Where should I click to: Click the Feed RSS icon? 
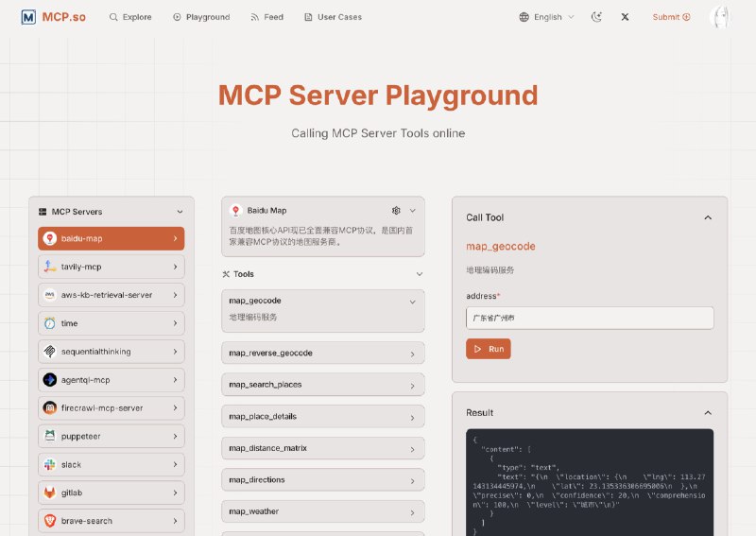point(254,17)
